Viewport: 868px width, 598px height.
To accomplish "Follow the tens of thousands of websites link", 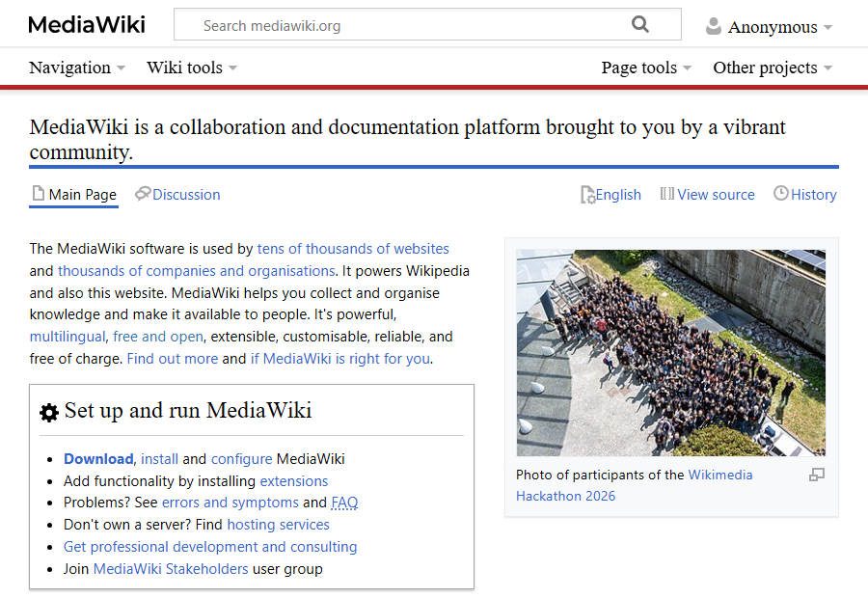I will (x=353, y=249).
